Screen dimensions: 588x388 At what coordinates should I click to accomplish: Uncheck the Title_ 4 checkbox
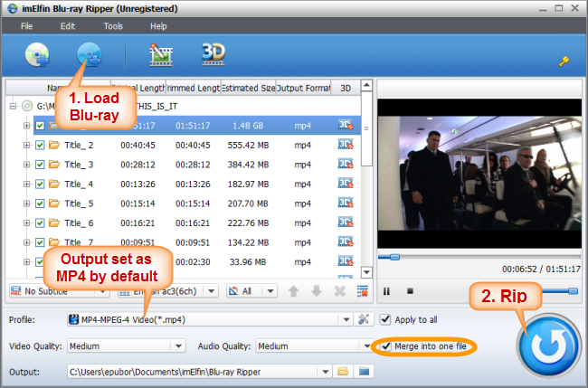point(40,185)
